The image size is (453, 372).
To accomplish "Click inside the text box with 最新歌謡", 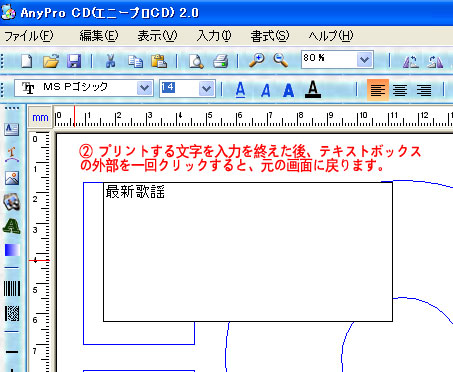I will pyautogui.click(x=248, y=252).
